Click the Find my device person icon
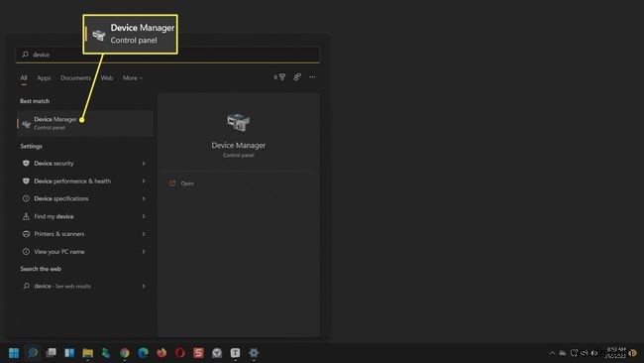This screenshot has height=363, width=644. pyautogui.click(x=26, y=216)
